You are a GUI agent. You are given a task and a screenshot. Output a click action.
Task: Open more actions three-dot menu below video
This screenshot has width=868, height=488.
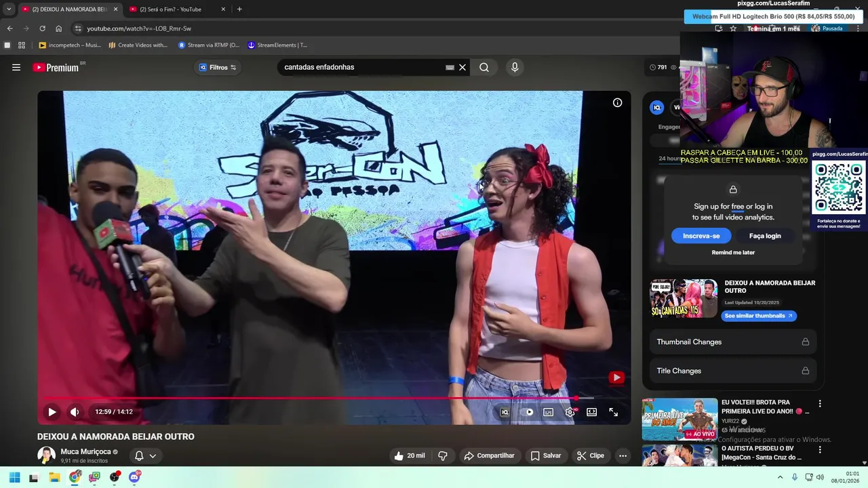tap(623, 455)
